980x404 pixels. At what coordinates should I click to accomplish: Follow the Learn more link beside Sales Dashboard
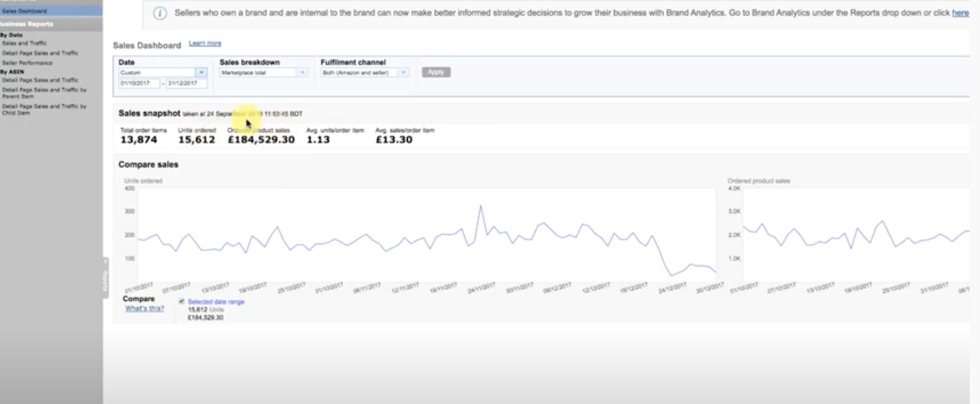(205, 43)
